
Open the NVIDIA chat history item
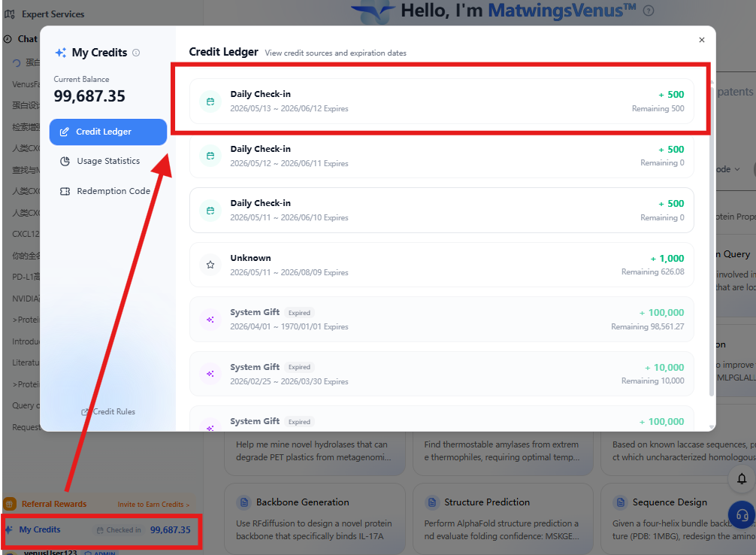(26, 299)
